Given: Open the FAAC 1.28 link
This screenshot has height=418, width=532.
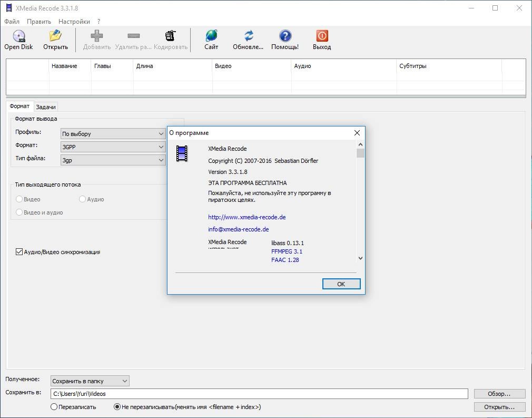Looking at the screenshot, I should click(x=285, y=260).
